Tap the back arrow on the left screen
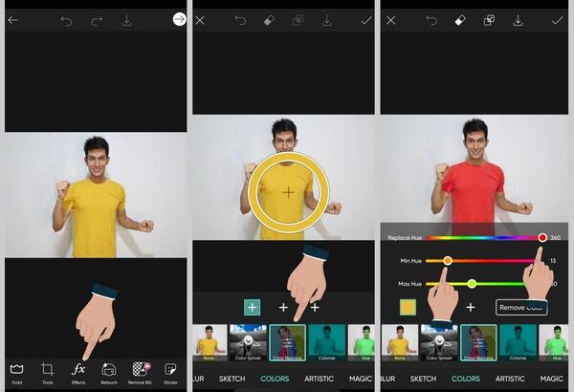 click(13, 20)
